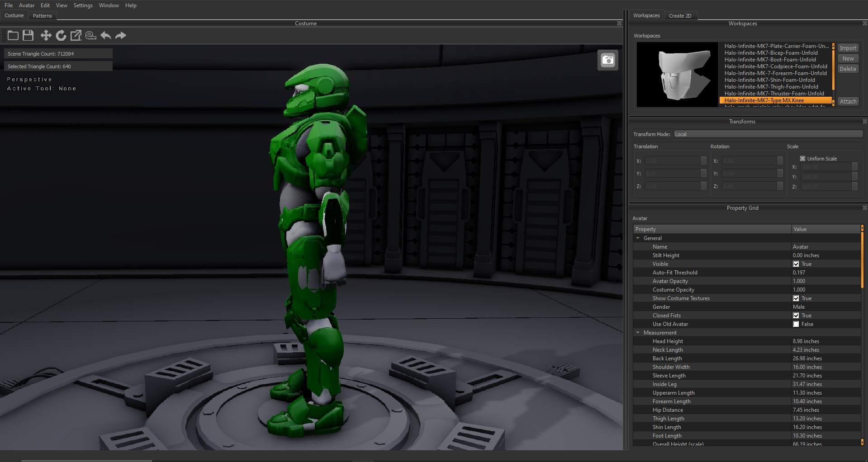Close the Costume panel

pyautogui.click(x=619, y=24)
